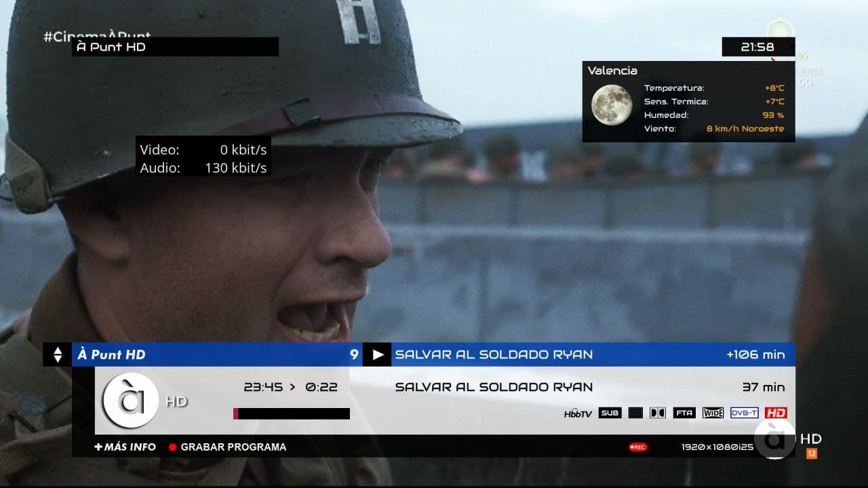The image size is (868, 488).
Task: Click the Video 0 kbit/s bitrate line
Action: 203,150
